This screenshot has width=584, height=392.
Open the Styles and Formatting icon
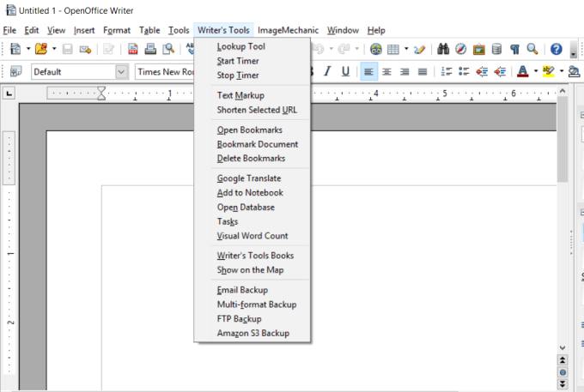coord(16,71)
